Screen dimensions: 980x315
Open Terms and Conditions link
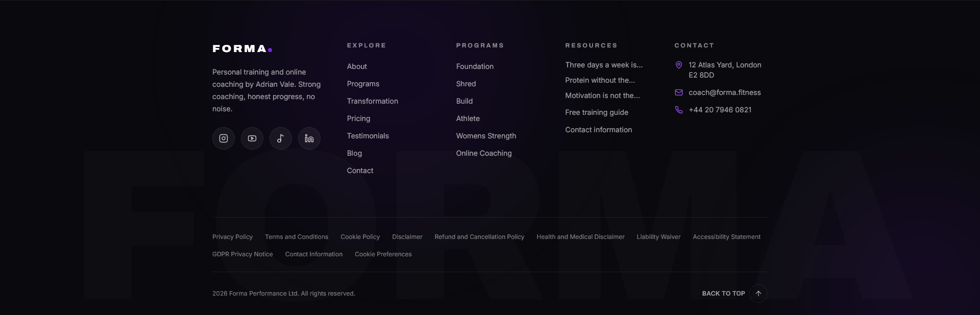[297, 237]
